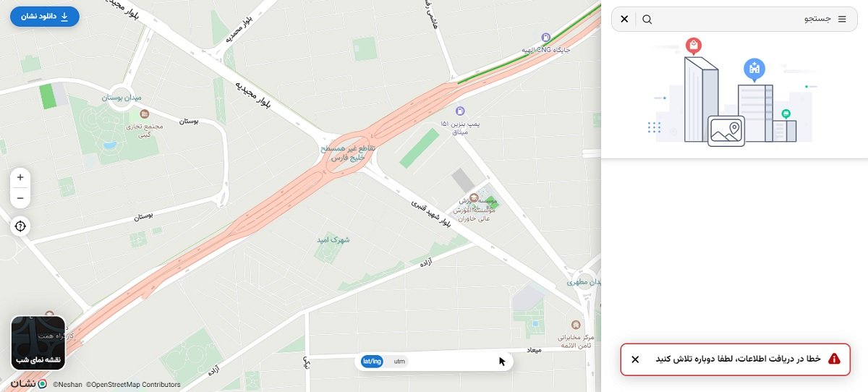Image resolution: width=868 pixels, height=392 pixels.
Task: Select lat/lng coordinate mode
Action: pyautogui.click(x=372, y=361)
